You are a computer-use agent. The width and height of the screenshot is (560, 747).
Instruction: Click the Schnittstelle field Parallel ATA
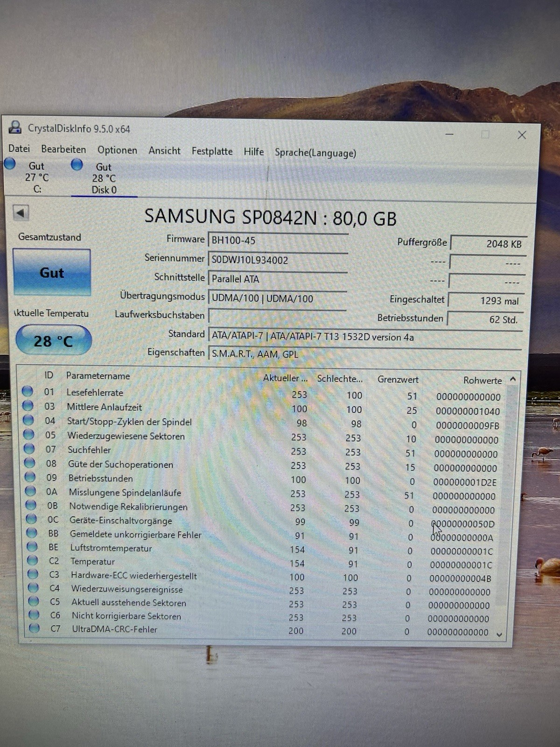[278, 279]
